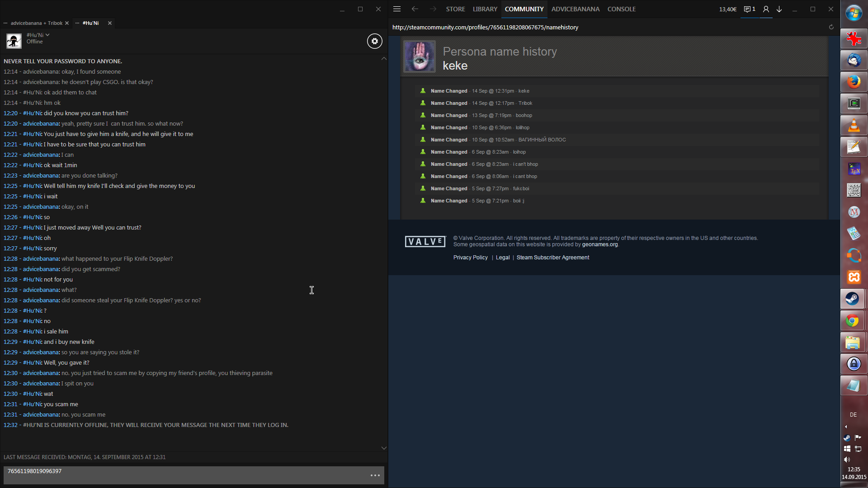Click the Steam Subscriber Agreement link
This screenshot has width=868, height=488.
pos(552,258)
